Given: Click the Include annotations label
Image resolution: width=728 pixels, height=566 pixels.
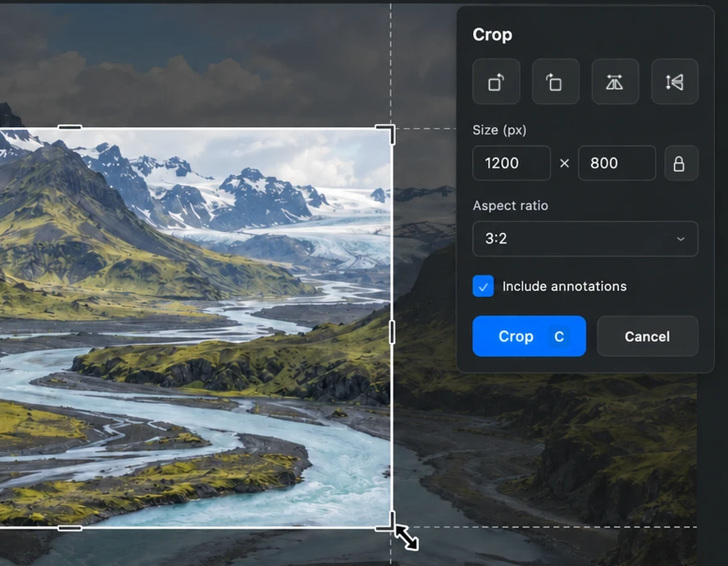Looking at the screenshot, I should (564, 286).
